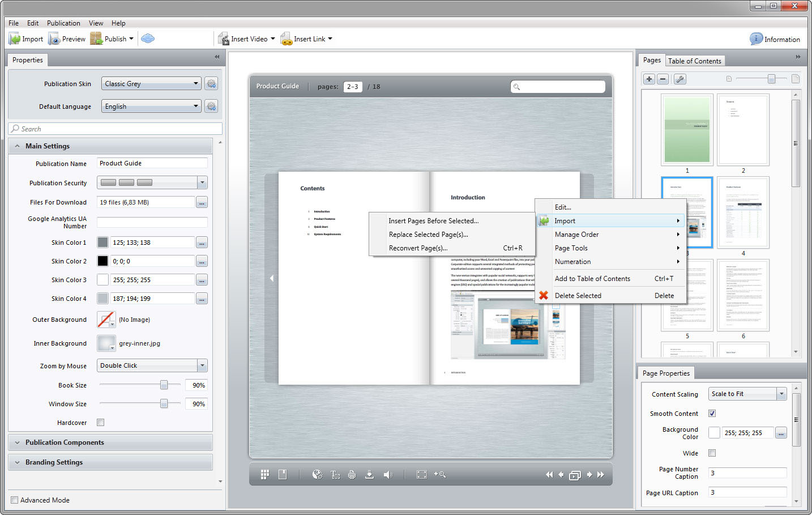Select the bookmark icon on the viewer toolbar
Image resolution: width=812 pixels, height=515 pixels.
click(x=282, y=474)
